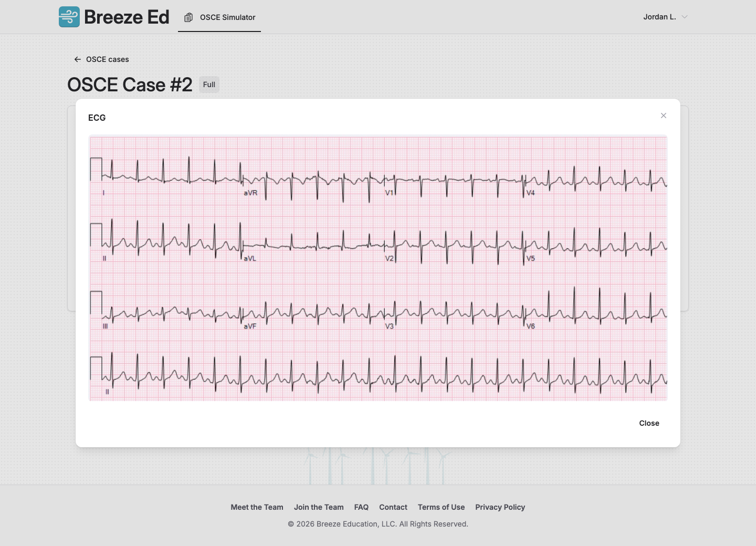This screenshot has height=546, width=756.
Task: Click the aVF lead label on ECG
Action: (250, 326)
